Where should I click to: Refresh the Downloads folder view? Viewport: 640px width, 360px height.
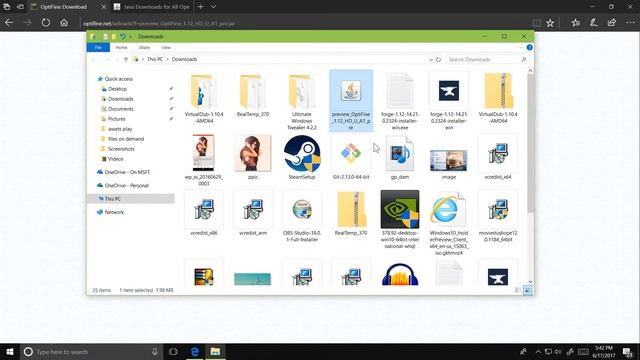[438, 60]
